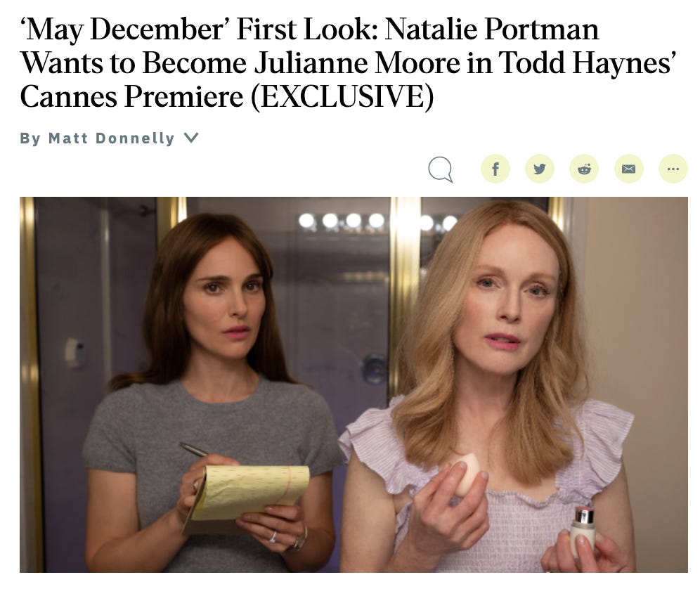Open the article hero photo

coord(354,384)
